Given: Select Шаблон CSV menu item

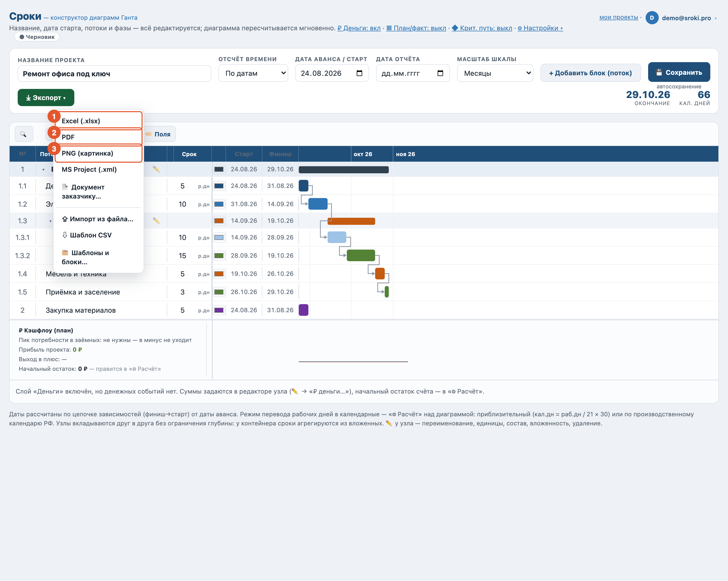Looking at the screenshot, I should (98, 235).
